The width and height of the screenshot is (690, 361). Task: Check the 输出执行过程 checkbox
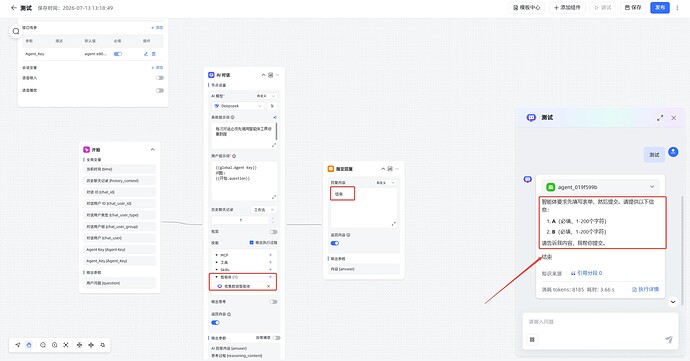coord(251,243)
